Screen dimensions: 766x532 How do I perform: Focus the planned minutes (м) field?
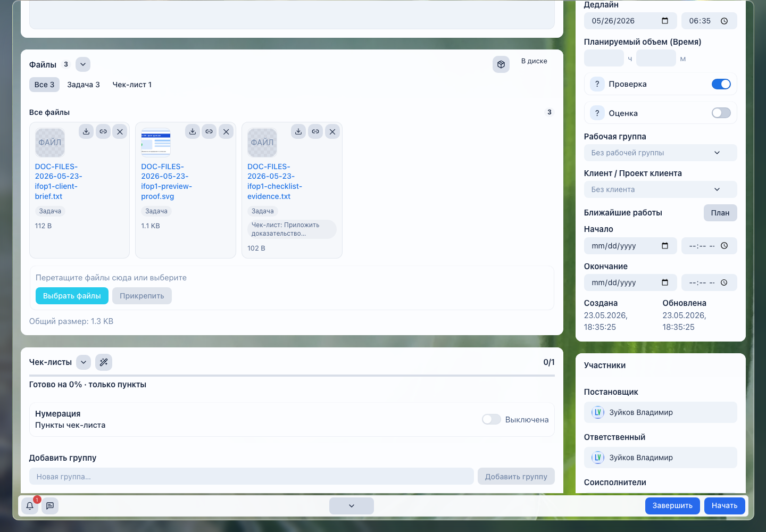coord(656,58)
